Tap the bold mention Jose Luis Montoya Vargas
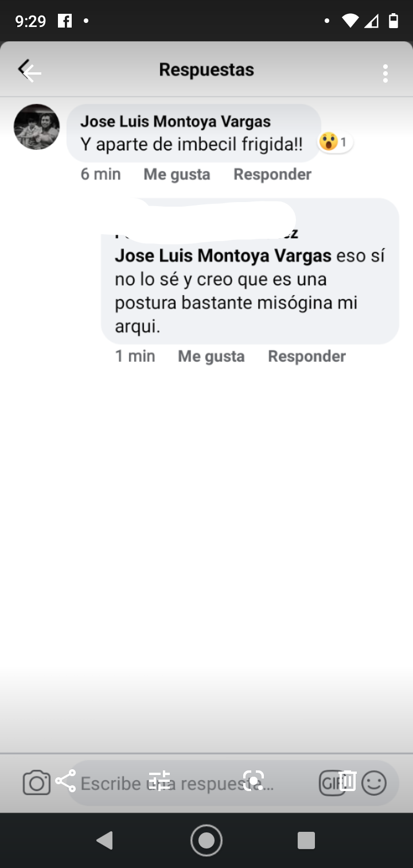 click(223, 255)
